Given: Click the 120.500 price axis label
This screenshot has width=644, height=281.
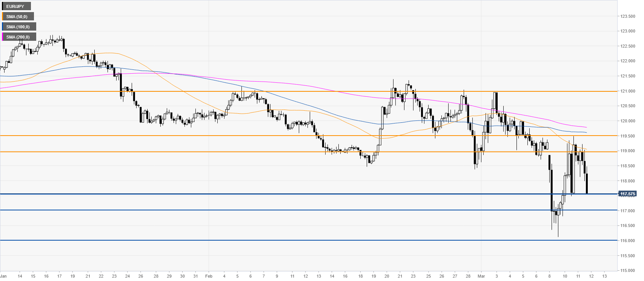Looking at the screenshot, I should (x=628, y=106).
